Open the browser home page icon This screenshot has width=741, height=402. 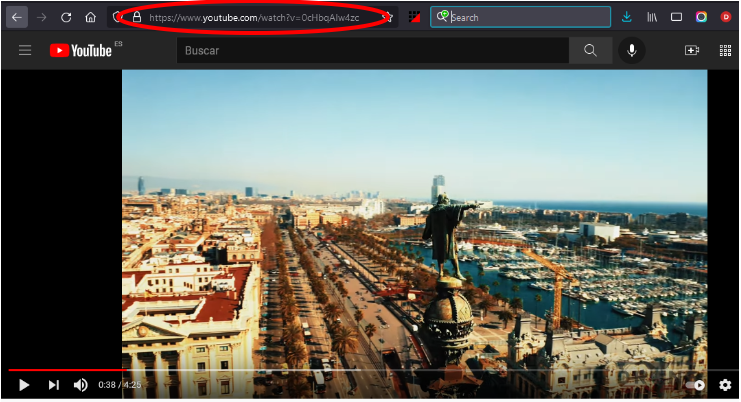pos(90,17)
